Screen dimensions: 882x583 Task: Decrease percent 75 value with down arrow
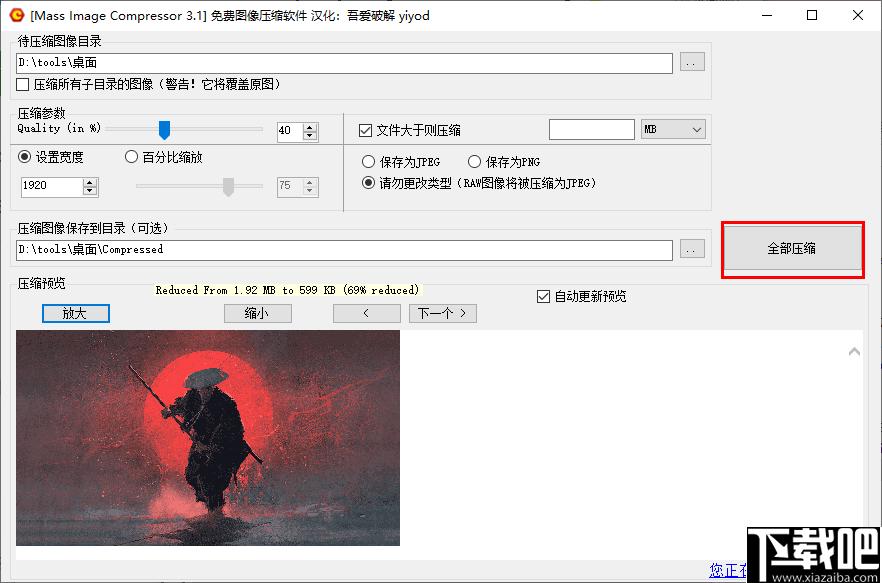click(x=310, y=191)
